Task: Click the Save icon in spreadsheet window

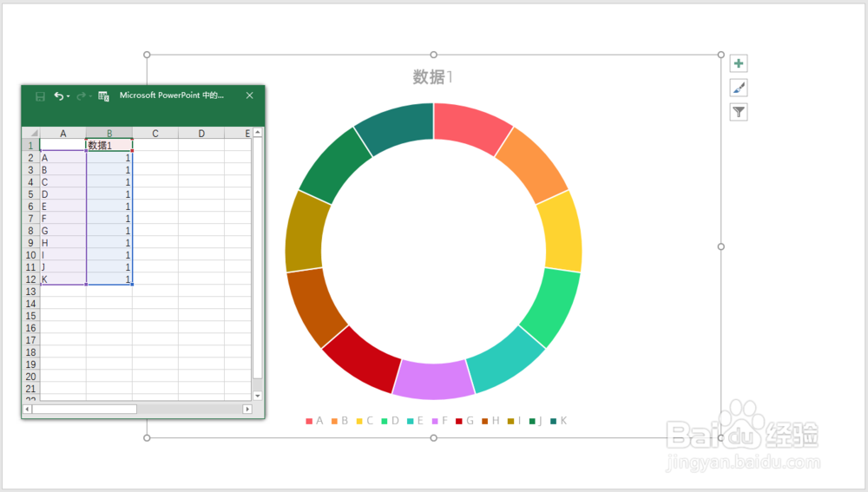Action: tap(40, 96)
